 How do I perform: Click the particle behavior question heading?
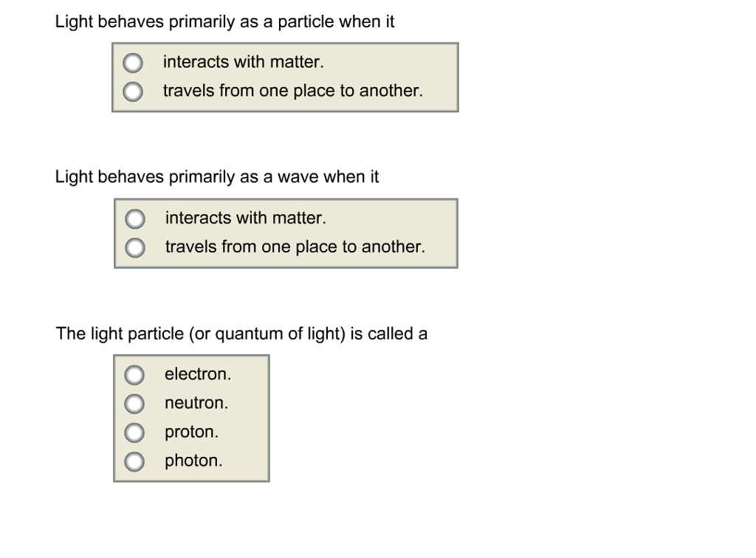point(224,22)
